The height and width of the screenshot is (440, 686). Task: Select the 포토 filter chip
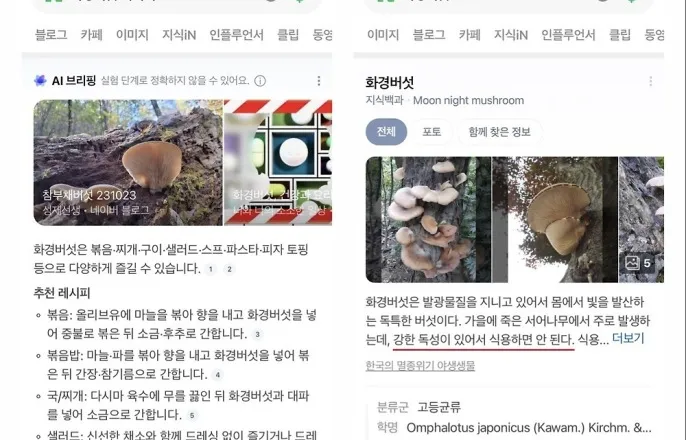click(x=431, y=132)
